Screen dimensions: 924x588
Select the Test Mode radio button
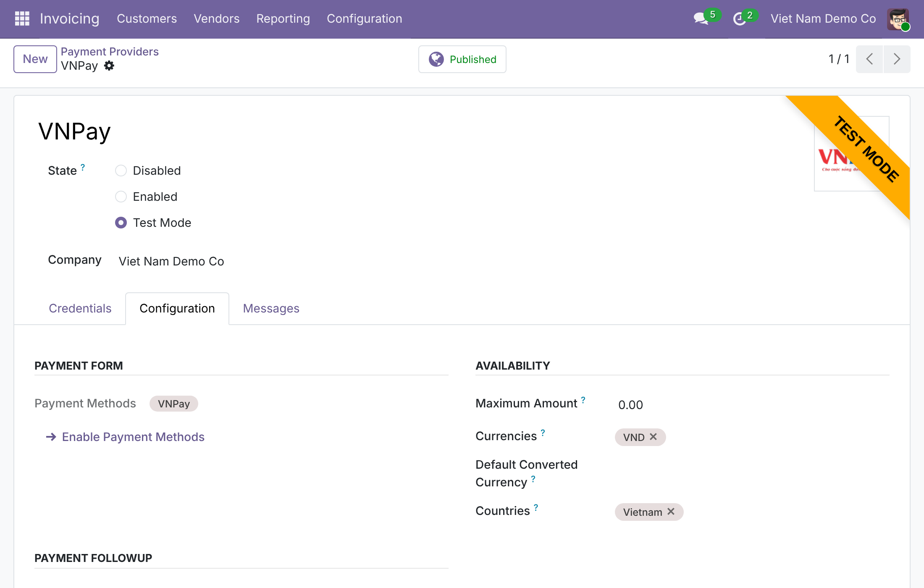[121, 223]
